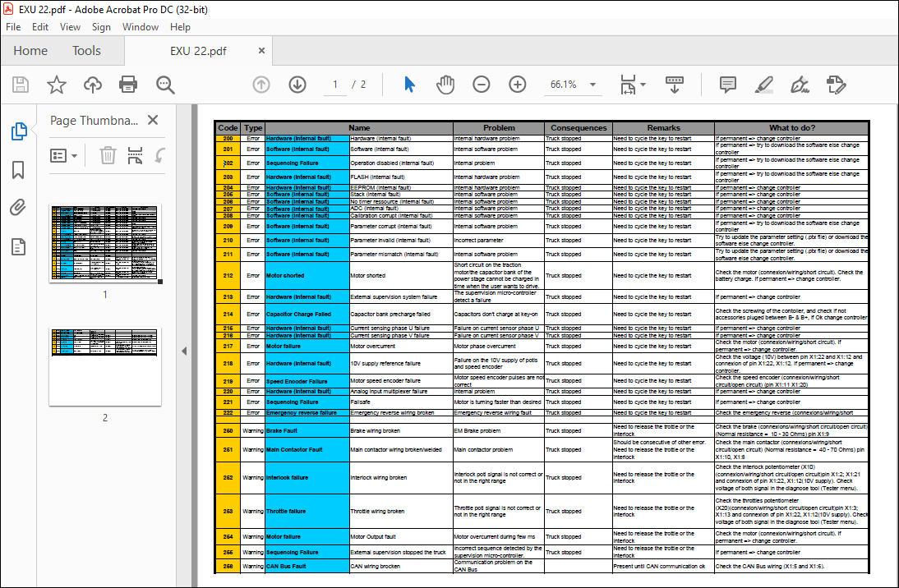Add a sticky note comment
Screen dimensions: 899x588
tap(726, 85)
